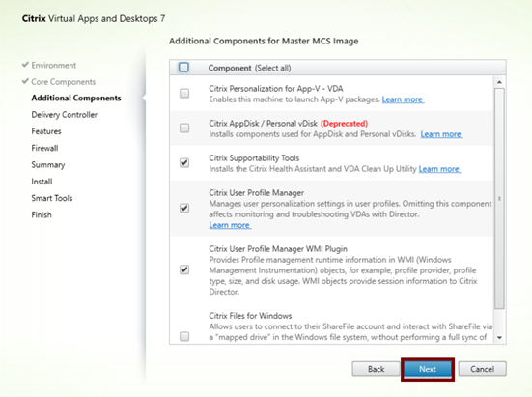This screenshot has height=397, width=532.
Task: Select Delivery Controller step in sidebar
Action: [65, 115]
